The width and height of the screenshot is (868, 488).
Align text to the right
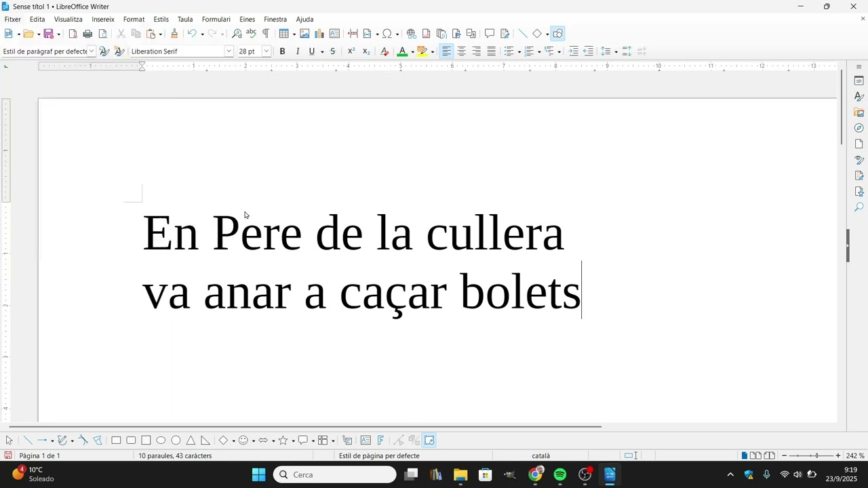click(477, 52)
